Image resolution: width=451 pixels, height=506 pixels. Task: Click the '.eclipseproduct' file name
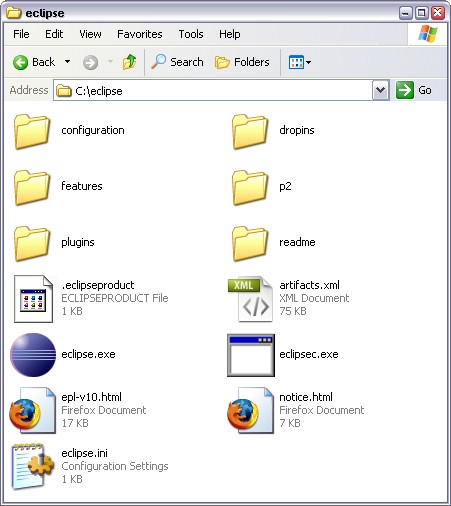98,285
